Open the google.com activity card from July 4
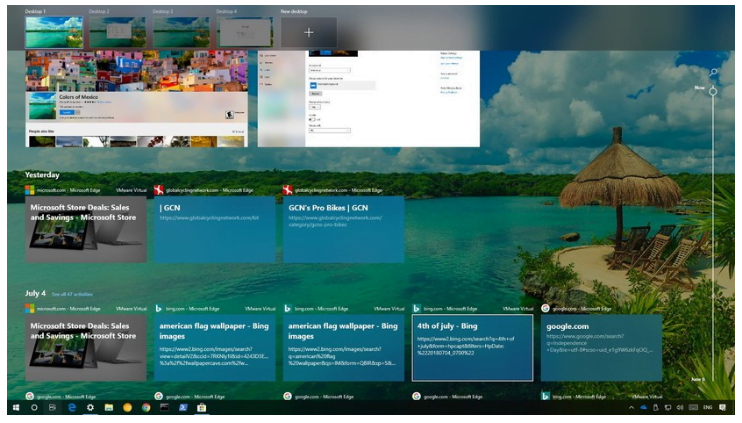This screenshot has width=742, height=423. pyautogui.click(x=600, y=347)
